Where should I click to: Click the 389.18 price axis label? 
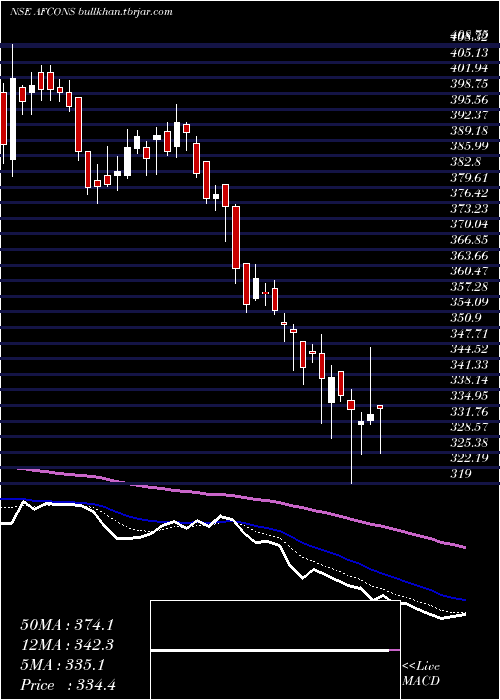[468, 131]
